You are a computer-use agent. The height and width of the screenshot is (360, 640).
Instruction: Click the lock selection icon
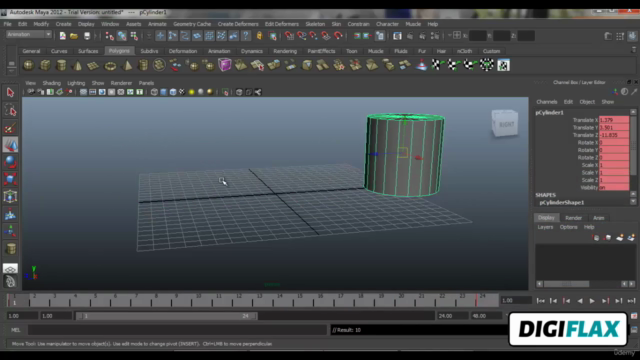260,36
